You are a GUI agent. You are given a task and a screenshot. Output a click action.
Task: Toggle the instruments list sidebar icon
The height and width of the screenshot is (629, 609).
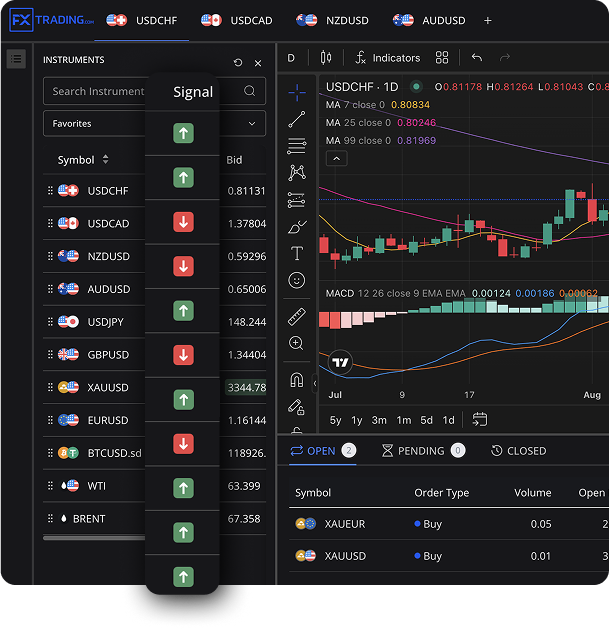click(x=16, y=59)
